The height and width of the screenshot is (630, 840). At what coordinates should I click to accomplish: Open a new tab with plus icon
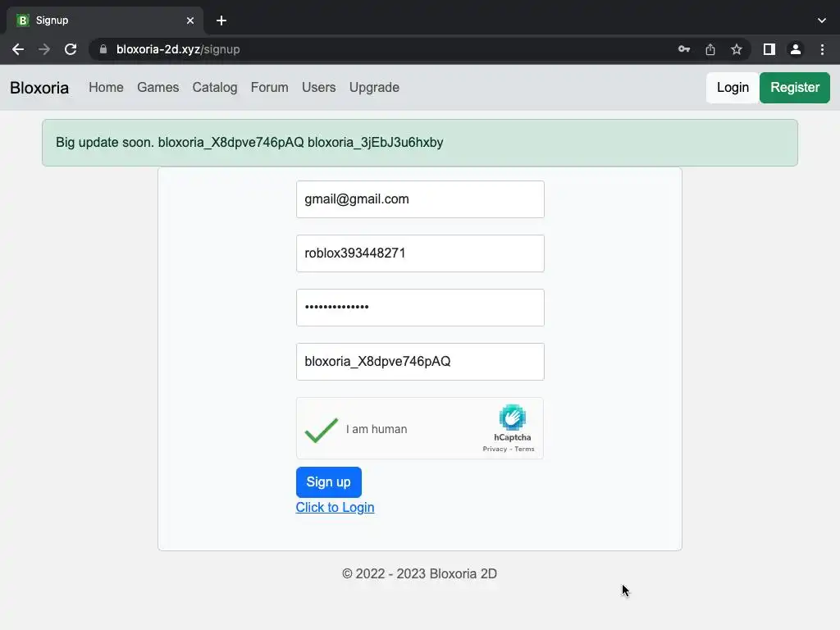[221, 21]
